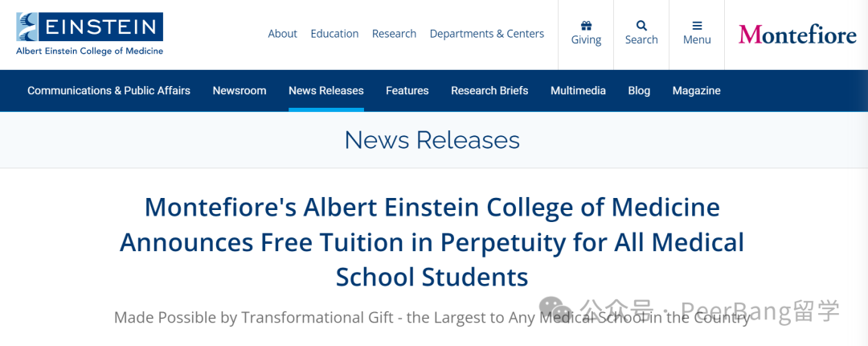Click the Montefiore logo

click(797, 35)
